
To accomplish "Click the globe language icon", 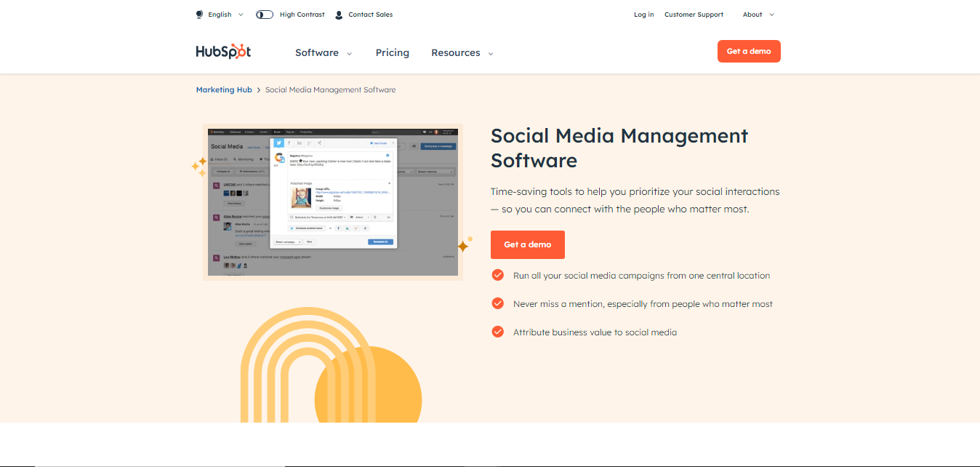I will click(x=200, y=15).
